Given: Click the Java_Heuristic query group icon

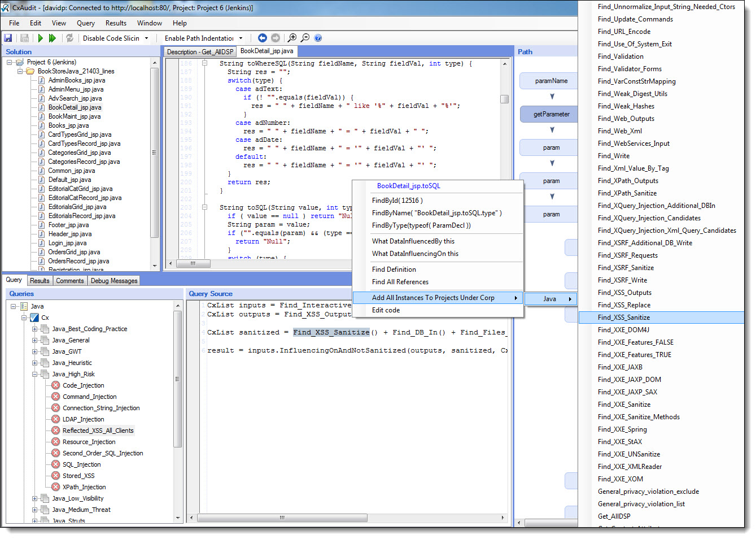Looking at the screenshot, I should [45, 363].
